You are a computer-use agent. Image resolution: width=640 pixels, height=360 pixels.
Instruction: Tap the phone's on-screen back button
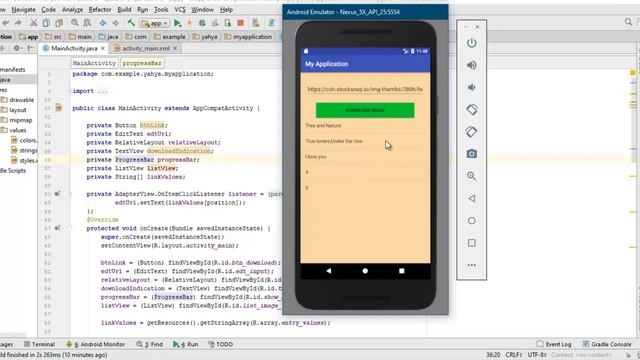(329, 271)
